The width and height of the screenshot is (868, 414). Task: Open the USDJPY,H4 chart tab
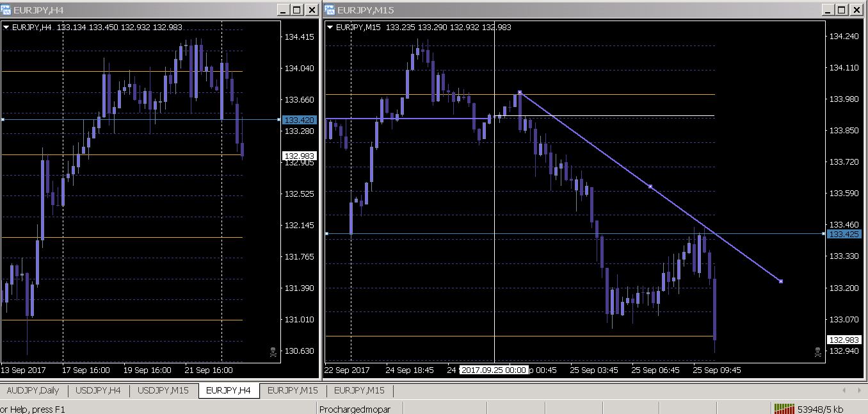coord(98,390)
